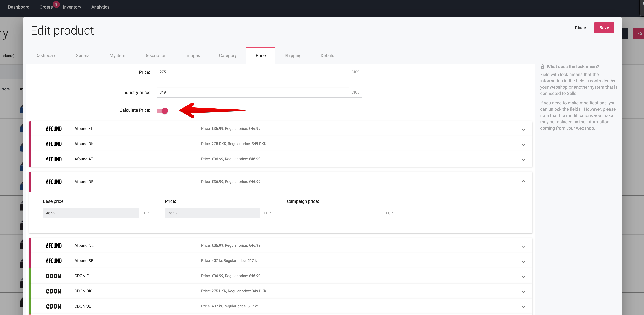644x315 pixels.
Task: Expand the Afound DK price row
Action: pos(523,145)
